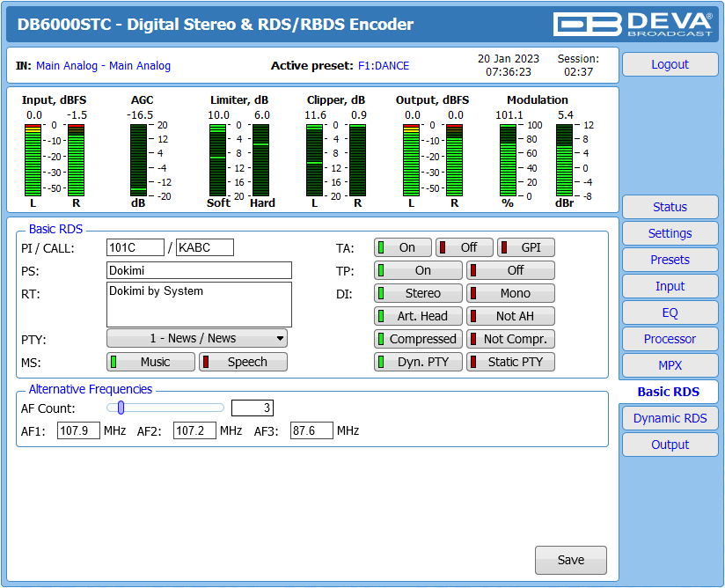Open the Status page
The height and width of the screenshot is (588, 725).
coord(670,207)
